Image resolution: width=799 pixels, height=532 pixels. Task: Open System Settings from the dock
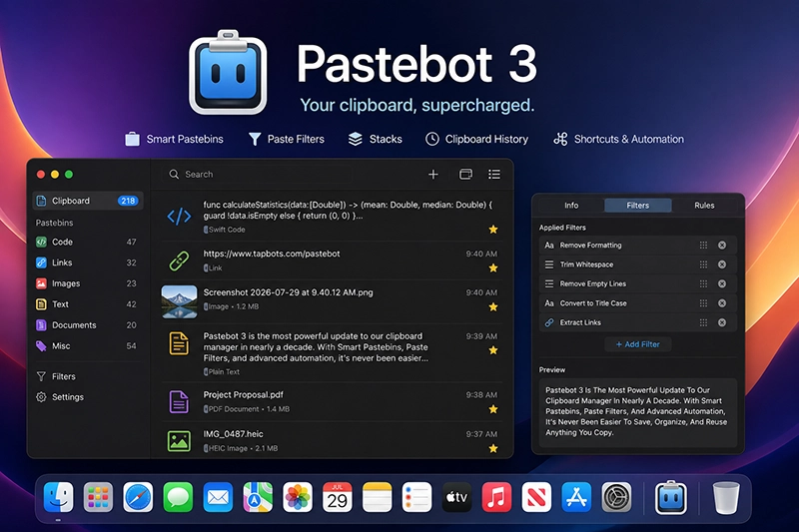pyautogui.click(x=616, y=497)
